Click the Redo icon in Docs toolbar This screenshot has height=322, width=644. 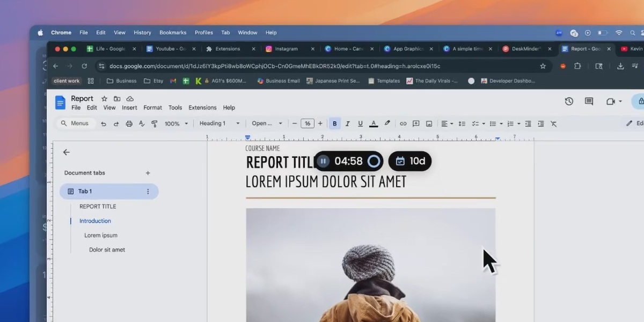click(x=116, y=123)
